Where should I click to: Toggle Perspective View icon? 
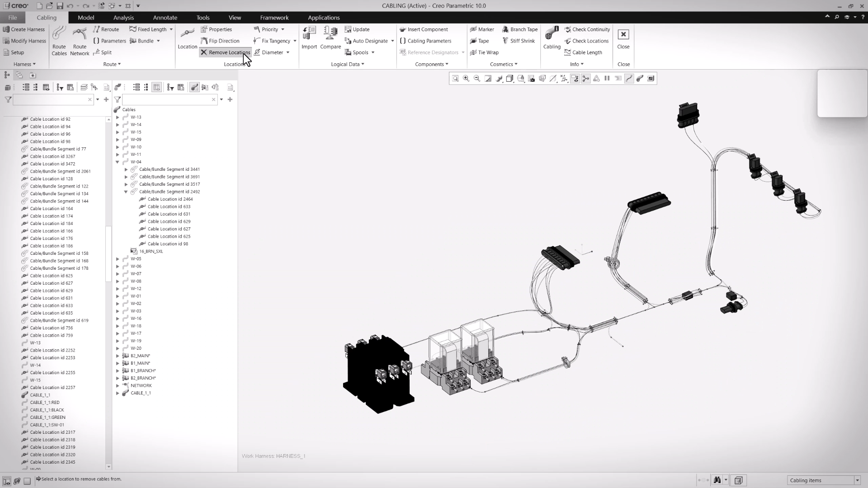coord(542,79)
